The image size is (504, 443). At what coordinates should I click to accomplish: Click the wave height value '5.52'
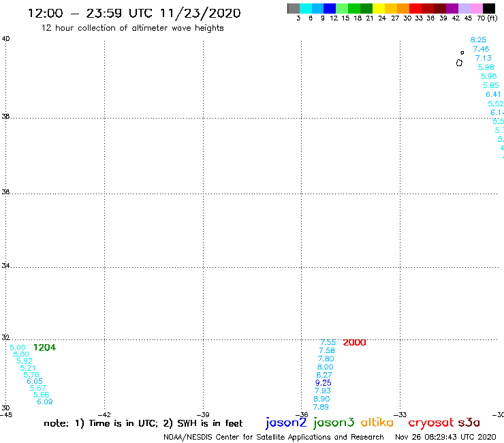click(496, 104)
